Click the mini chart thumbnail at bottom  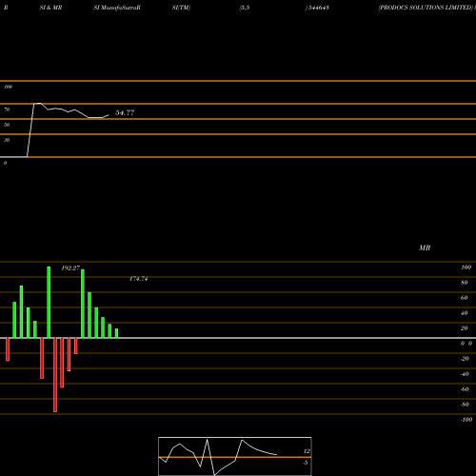235,456
